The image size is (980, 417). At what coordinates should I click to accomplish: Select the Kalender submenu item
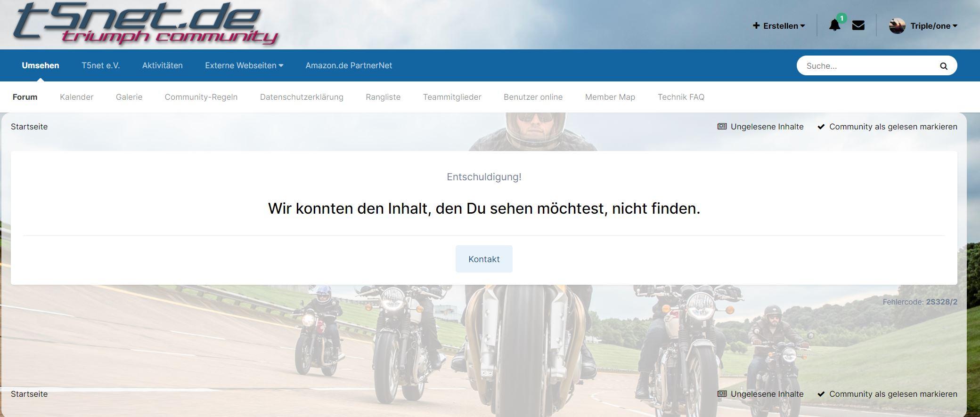pos(77,97)
